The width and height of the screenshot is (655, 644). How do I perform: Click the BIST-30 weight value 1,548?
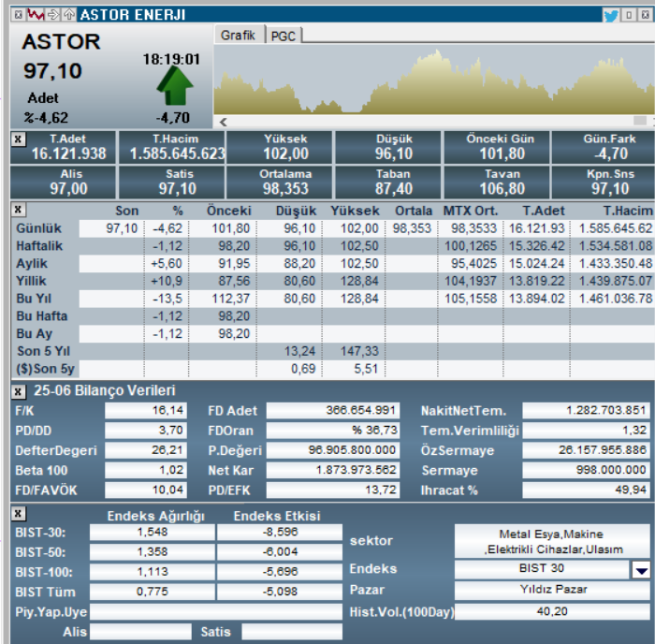(153, 532)
